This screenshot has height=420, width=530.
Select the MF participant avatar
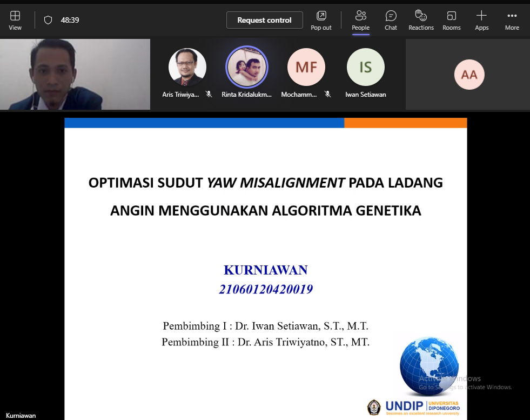coord(306,67)
